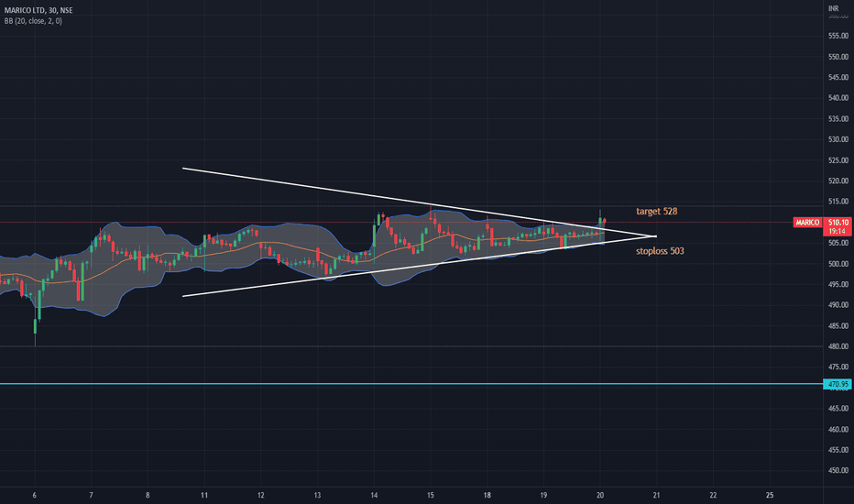
Task: Select the 'target 528' text annotation
Action: (656, 212)
